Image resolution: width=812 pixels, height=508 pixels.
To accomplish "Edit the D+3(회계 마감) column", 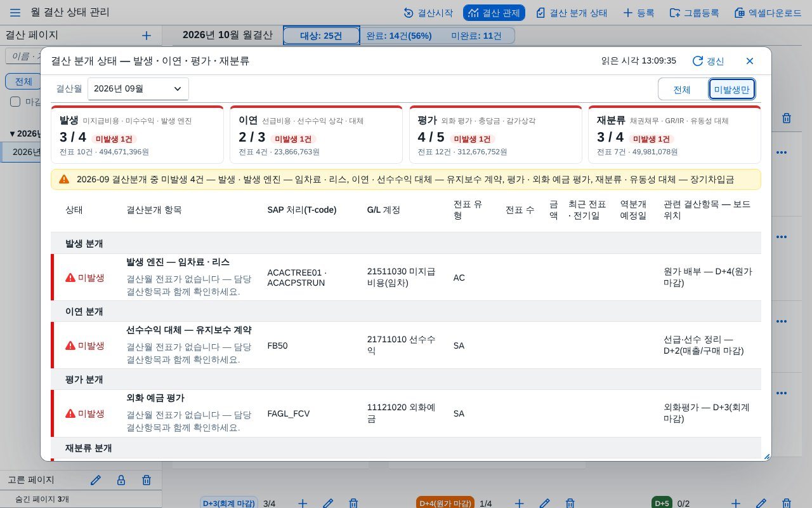I will pos(328,504).
